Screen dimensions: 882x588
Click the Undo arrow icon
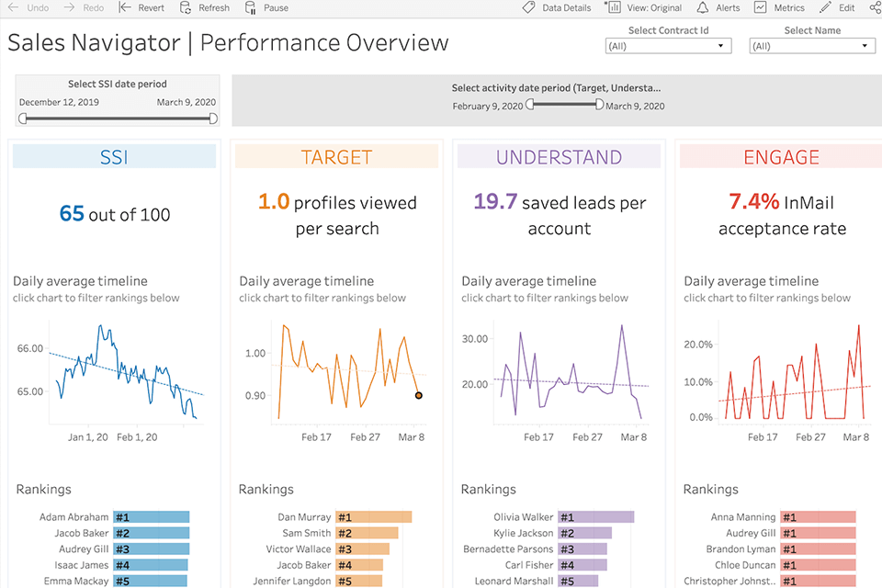[x=12, y=7]
